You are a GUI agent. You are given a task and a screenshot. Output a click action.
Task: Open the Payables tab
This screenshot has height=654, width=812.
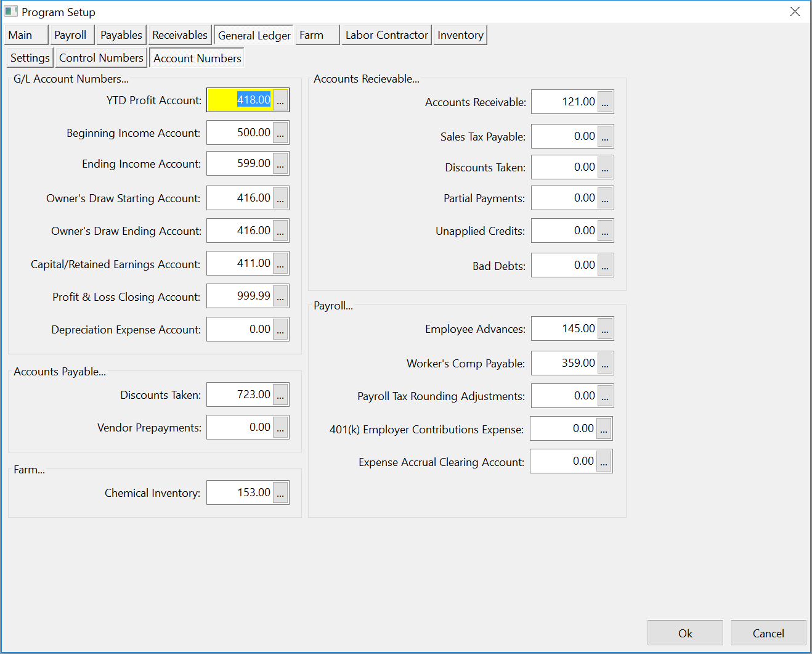(x=121, y=35)
